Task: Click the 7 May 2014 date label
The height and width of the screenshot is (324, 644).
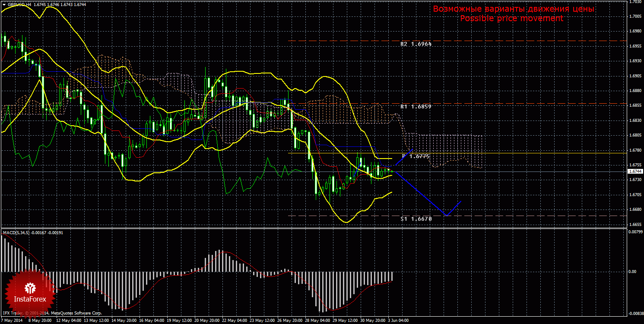Action: tap(11, 321)
